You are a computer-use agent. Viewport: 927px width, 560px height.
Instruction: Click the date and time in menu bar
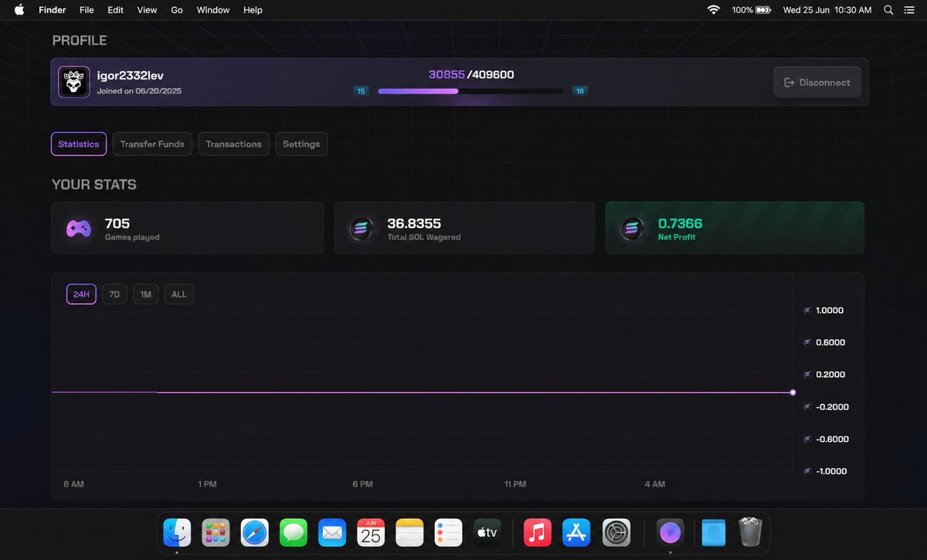coord(827,10)
